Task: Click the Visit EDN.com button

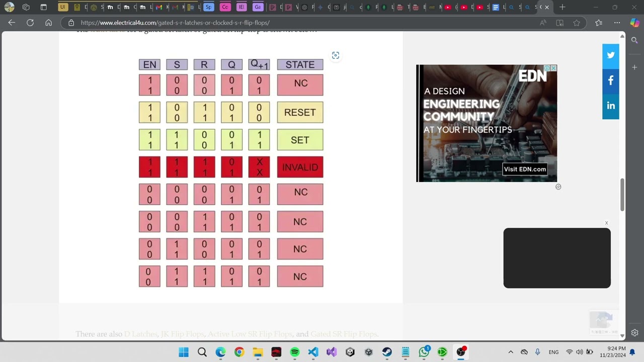Action: (x=525, y=169)
